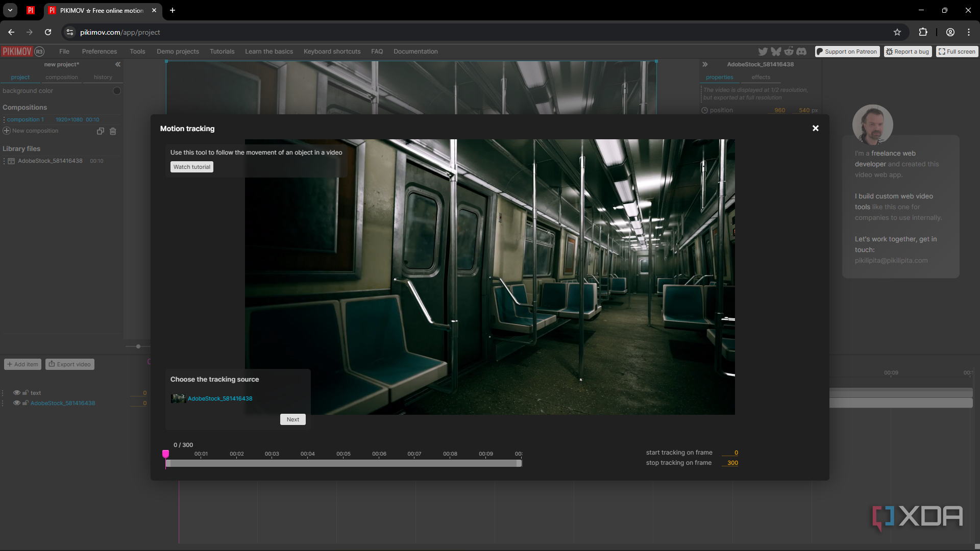This screenshot has height=551, width=980.
Task: Open browser extensions puzzle icon
Action: coord(923,32)
